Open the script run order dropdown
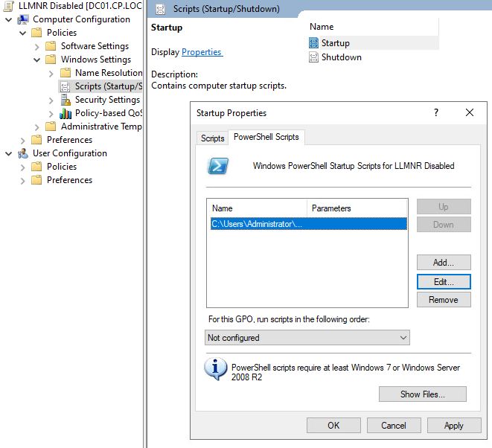492x448 pixels. point(307,338)
